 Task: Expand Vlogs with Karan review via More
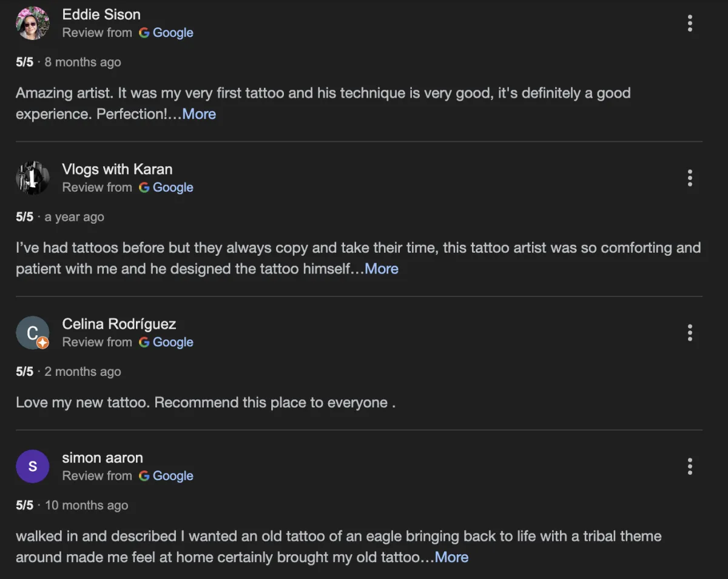pyautogui.click(x=382, y=269)
